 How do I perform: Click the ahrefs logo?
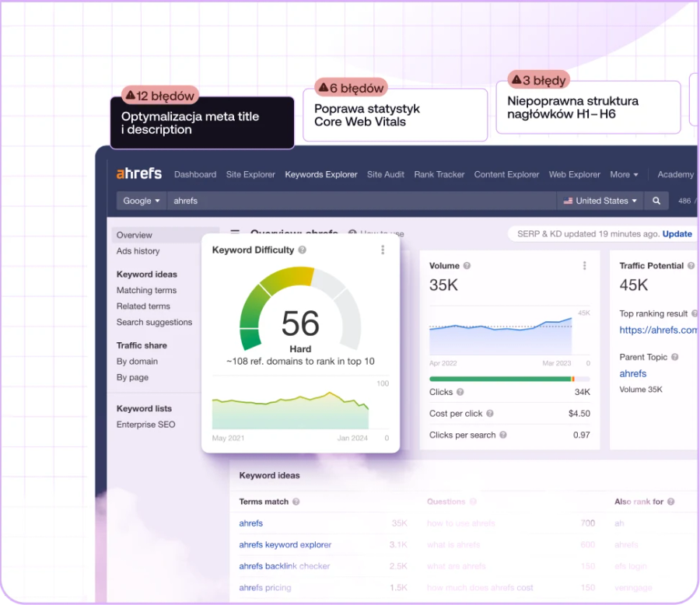coord(139,173)
